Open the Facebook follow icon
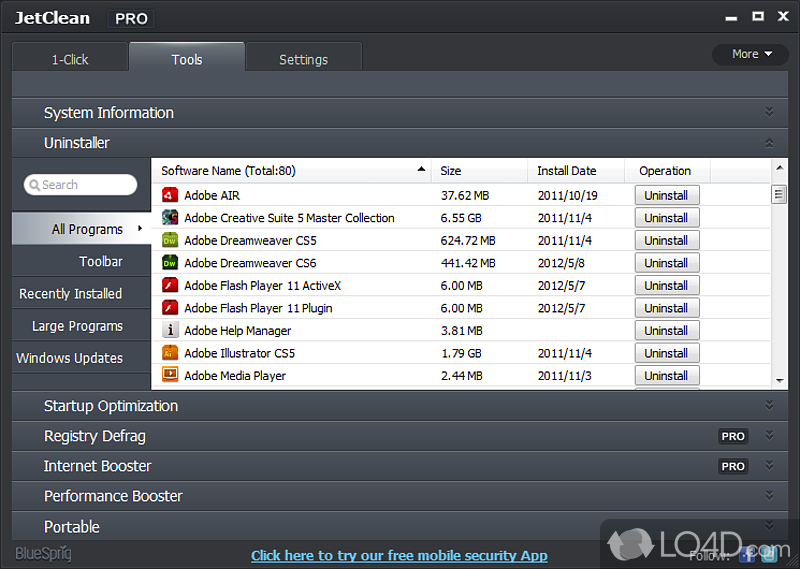This screenshot has width=800, height=569. [x=746, y=553]
